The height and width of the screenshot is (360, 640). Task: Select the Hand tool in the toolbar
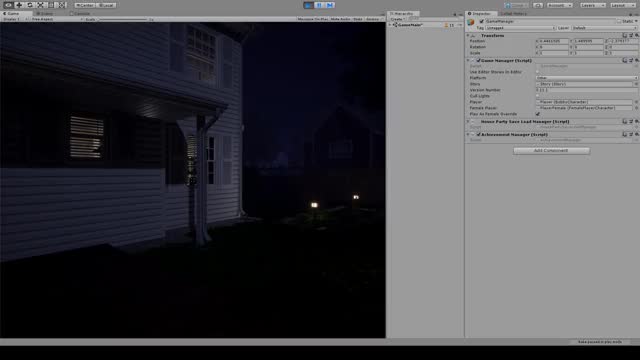pyautogui.click(x=8, y=5)
